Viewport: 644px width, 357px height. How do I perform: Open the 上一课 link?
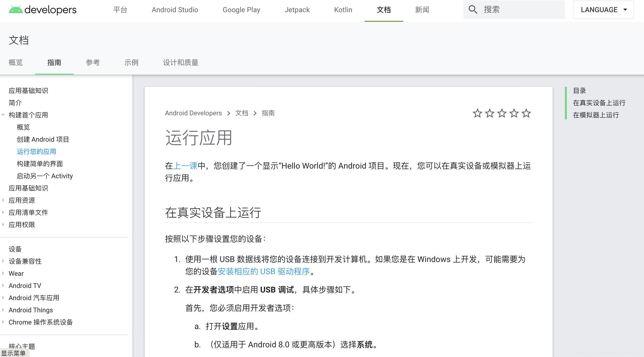185,166
